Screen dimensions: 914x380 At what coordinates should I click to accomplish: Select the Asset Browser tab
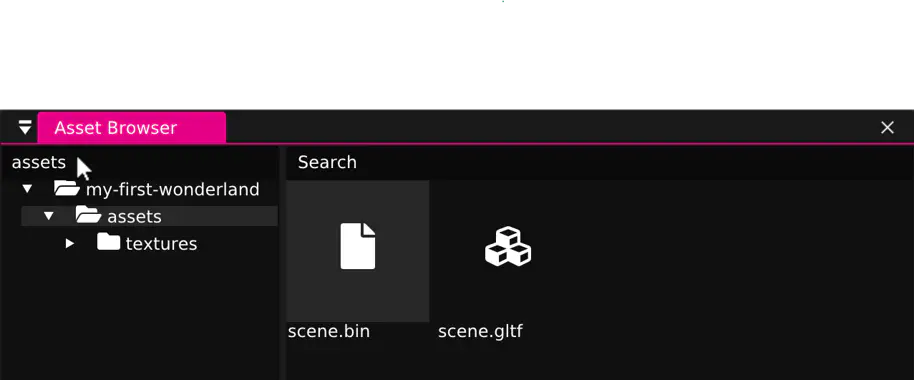pyautogui.click(x=132, y=128)
